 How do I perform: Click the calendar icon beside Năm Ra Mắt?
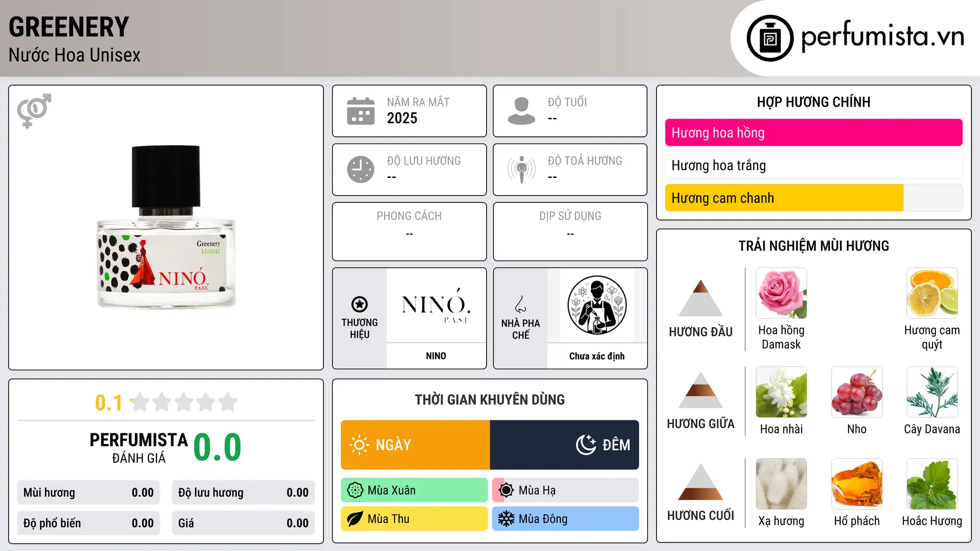pos(361,111)
